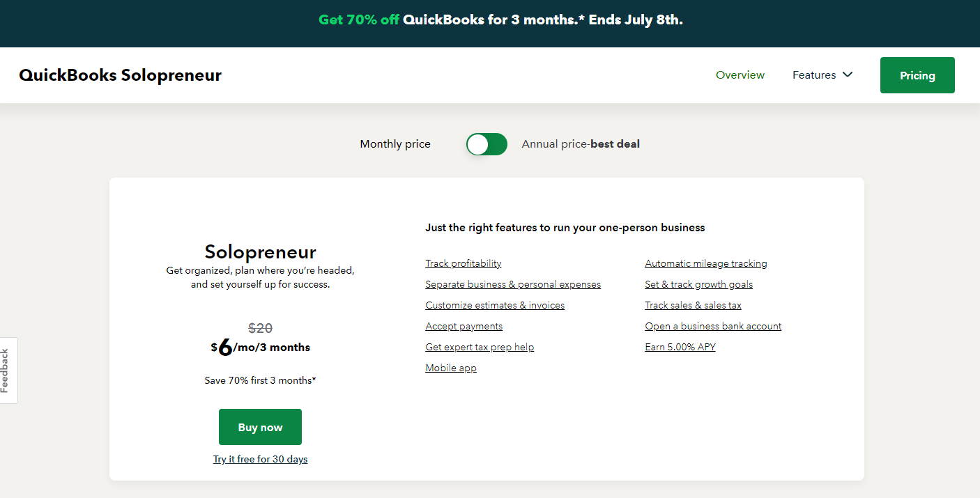Click Automatic mileage tracking link
This screenshot has height=498, width=980.
[705, 263]
